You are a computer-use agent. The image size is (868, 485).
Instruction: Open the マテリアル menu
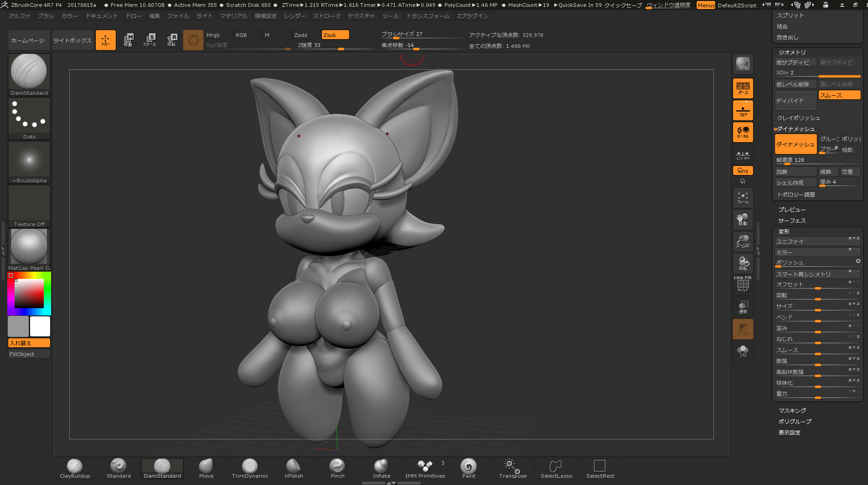(233, 16)
